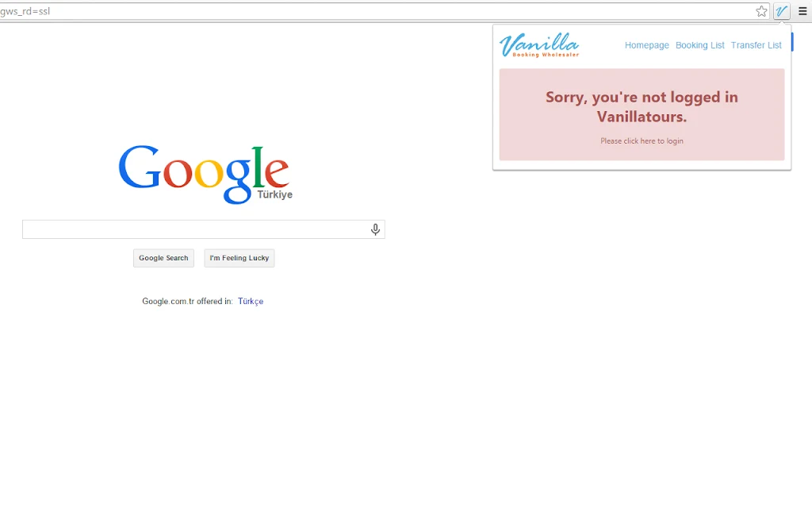The image size is (812, 508).
Task: Switch language via Türkçe link
Action: pos(251,301)
